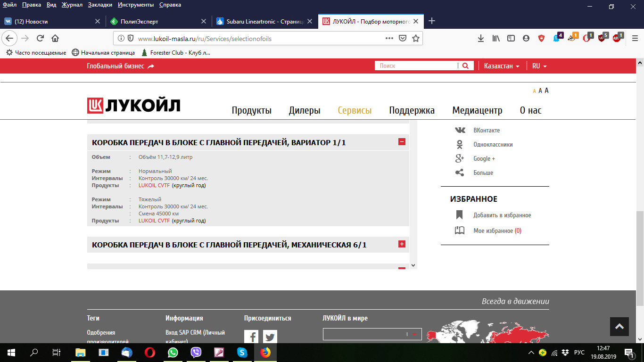The width and height of the screenshot is (644, 362).
Task: Open Facebook icon in footer
Action: pos(251,337)
